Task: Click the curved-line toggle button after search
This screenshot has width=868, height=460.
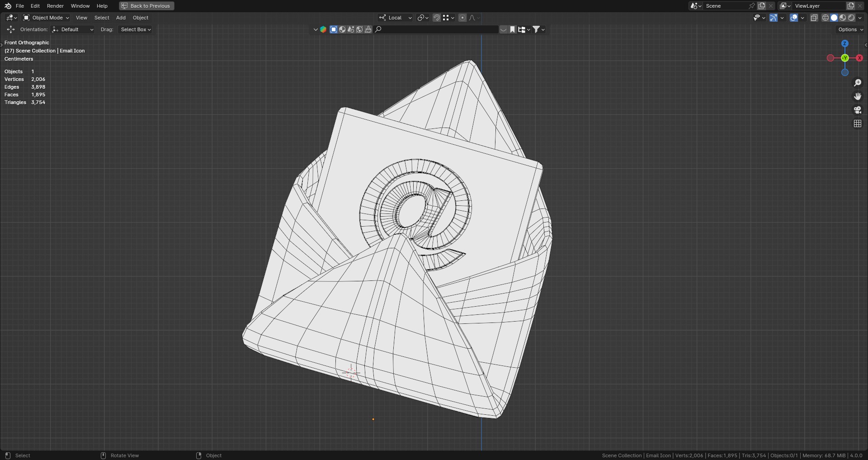Action: [x=504, y=29]
